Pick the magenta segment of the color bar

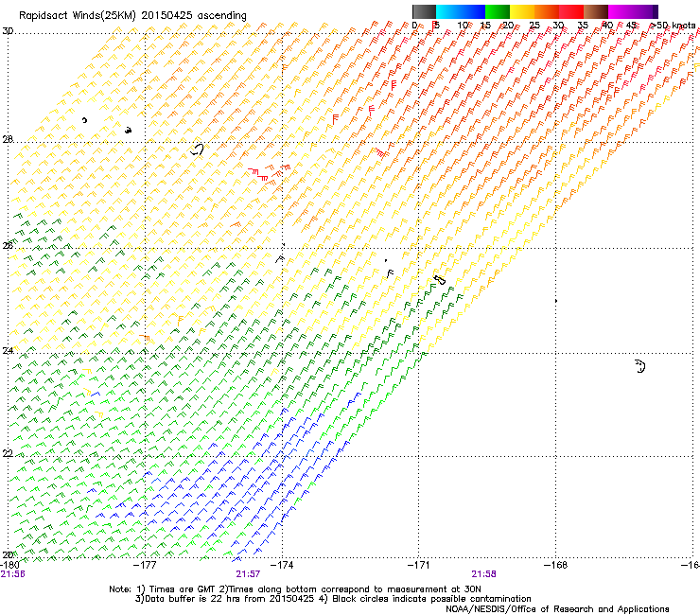(x=621, y=11)
